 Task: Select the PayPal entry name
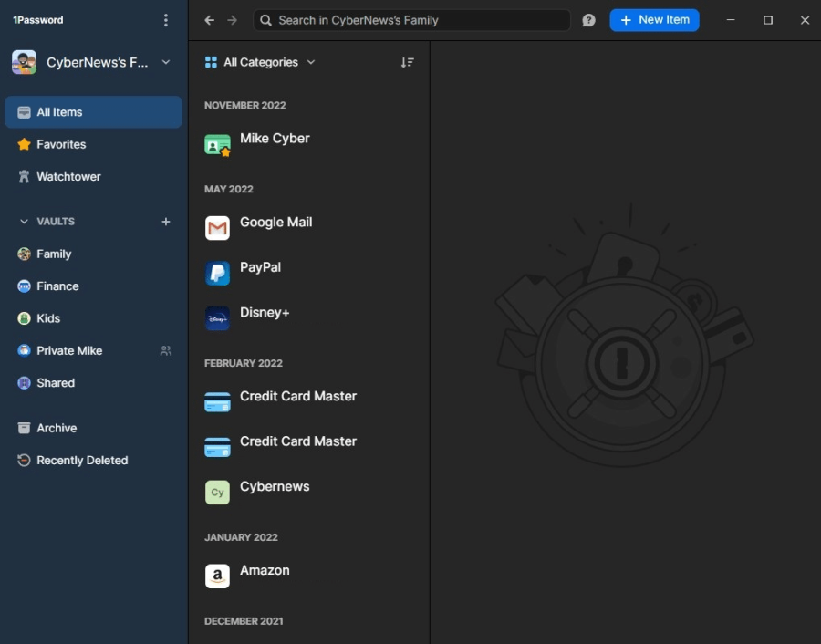pyautogui.click(x=260, y=267)
